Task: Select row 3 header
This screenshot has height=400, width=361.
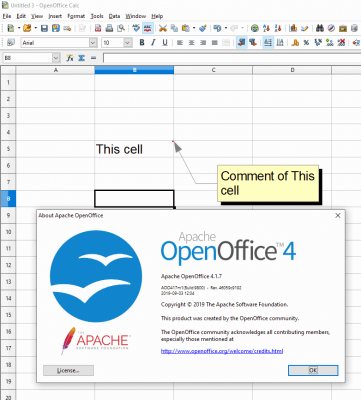Action: [x=8, y=116]
